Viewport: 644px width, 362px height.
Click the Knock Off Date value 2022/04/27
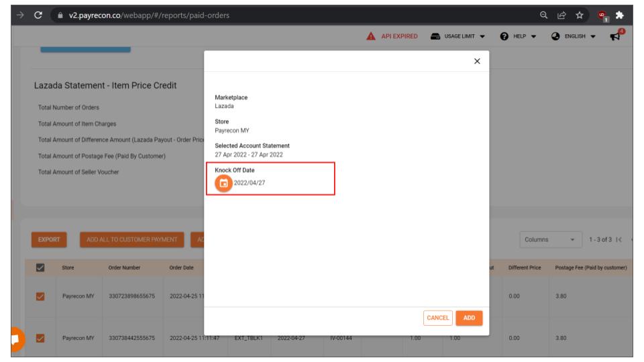coord(250,183)
